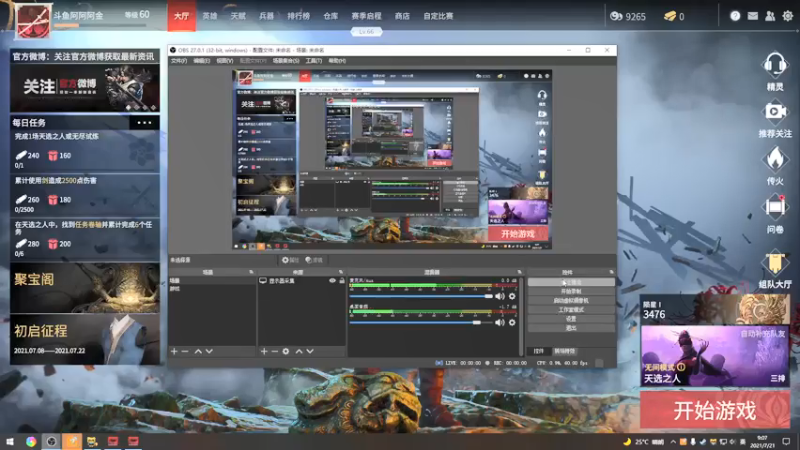Click the silver coin currency 9265
This screenshot has height=450, width=800.
click(x=628, y=16)
